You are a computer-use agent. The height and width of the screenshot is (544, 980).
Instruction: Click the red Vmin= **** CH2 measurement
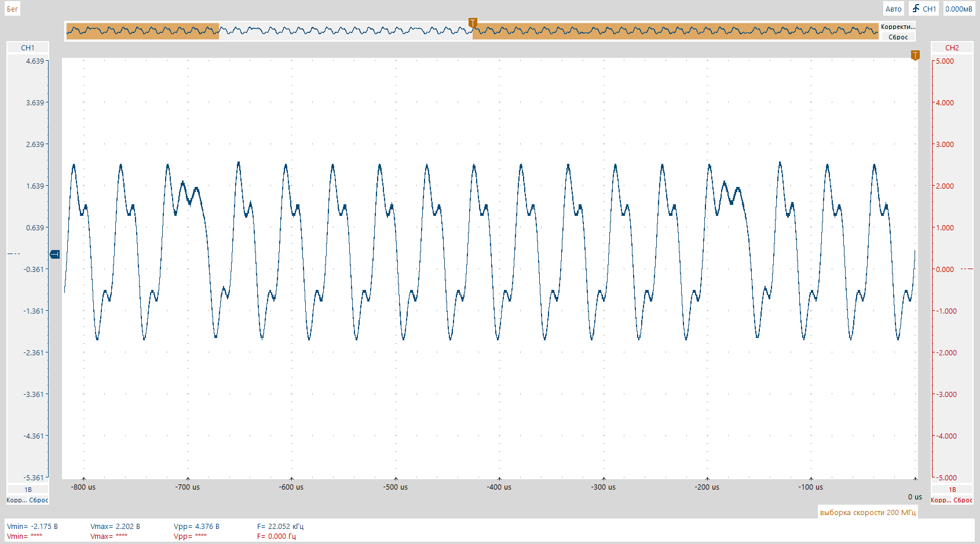tap(24, 536)
